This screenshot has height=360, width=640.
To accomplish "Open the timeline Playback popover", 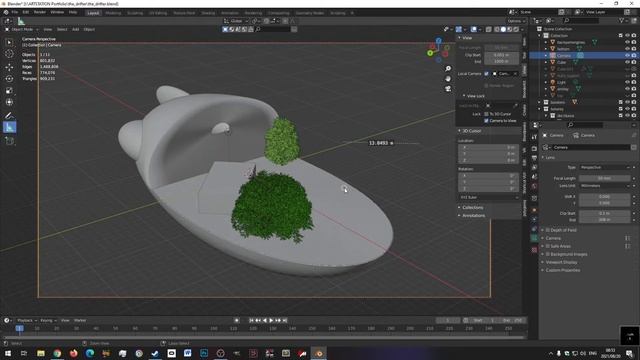I will [27, 320].
